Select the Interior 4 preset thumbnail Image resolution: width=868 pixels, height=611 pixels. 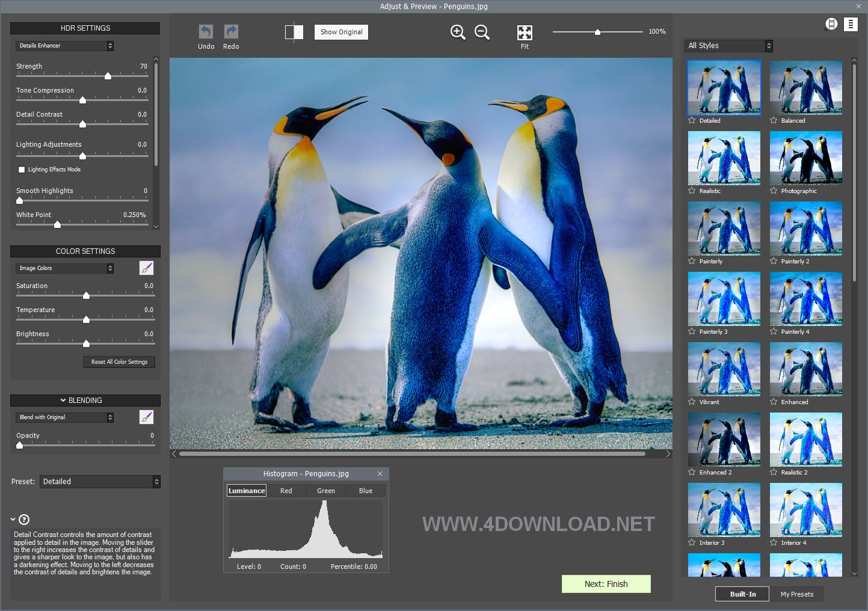[806, 510]
